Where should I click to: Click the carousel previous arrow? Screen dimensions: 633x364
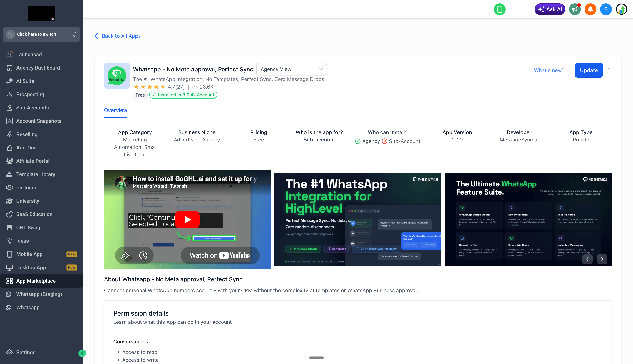[587, 259]
